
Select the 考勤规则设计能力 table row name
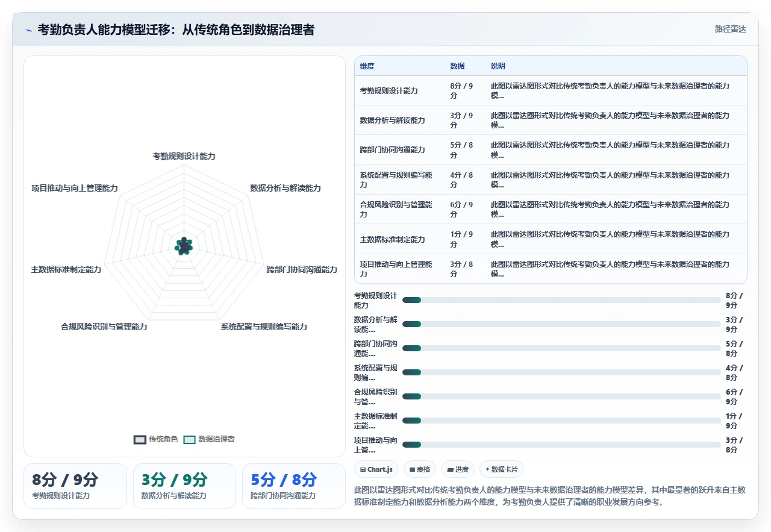389,91
